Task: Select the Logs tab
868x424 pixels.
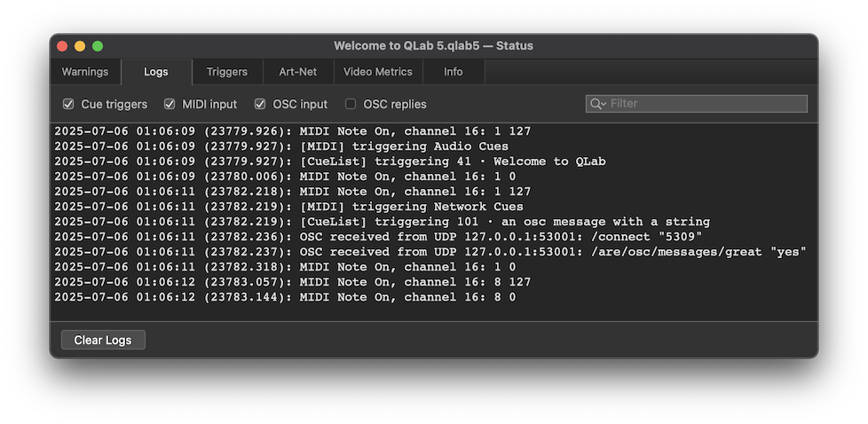Action: [x=156, y=72]
